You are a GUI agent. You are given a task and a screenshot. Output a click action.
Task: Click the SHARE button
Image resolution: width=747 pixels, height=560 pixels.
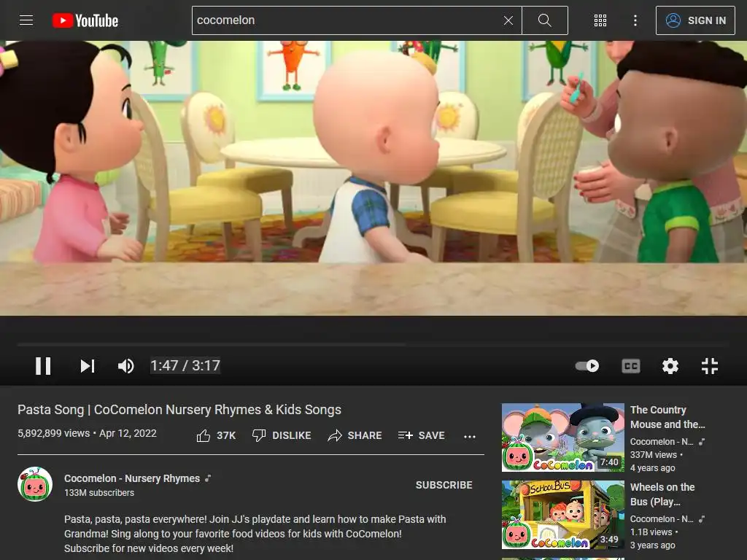355,435
